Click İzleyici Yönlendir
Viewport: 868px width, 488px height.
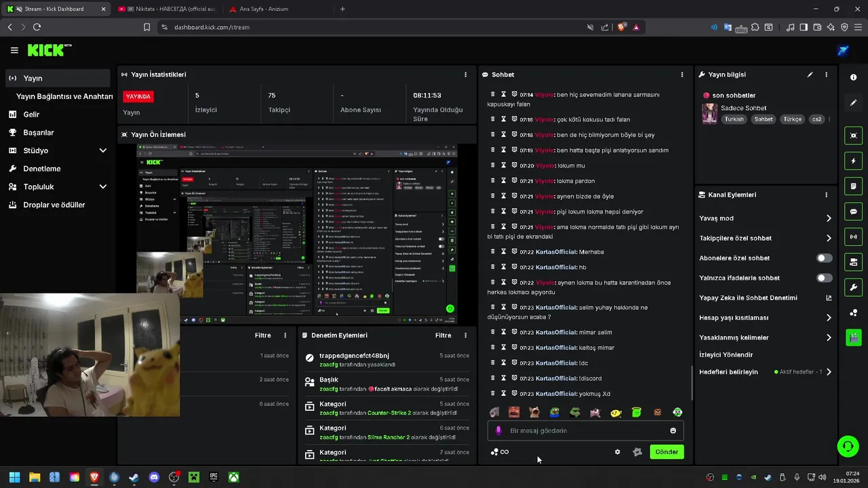click(x=726, y=354)
